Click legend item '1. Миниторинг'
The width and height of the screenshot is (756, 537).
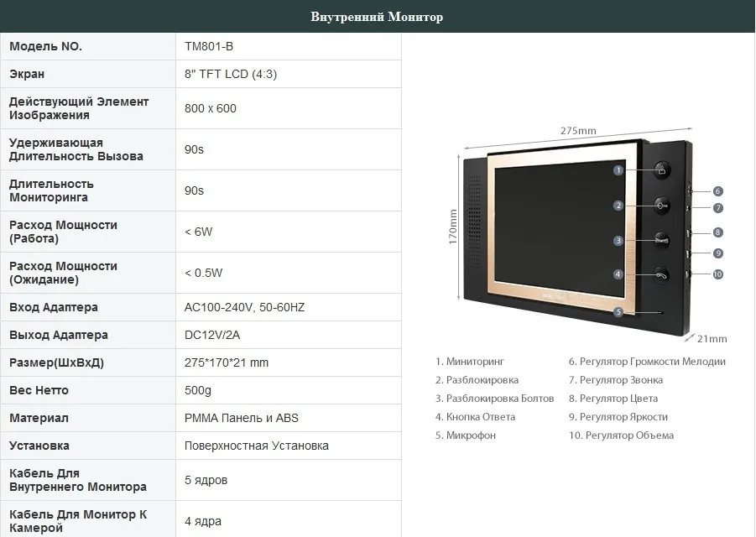point(470,362)
